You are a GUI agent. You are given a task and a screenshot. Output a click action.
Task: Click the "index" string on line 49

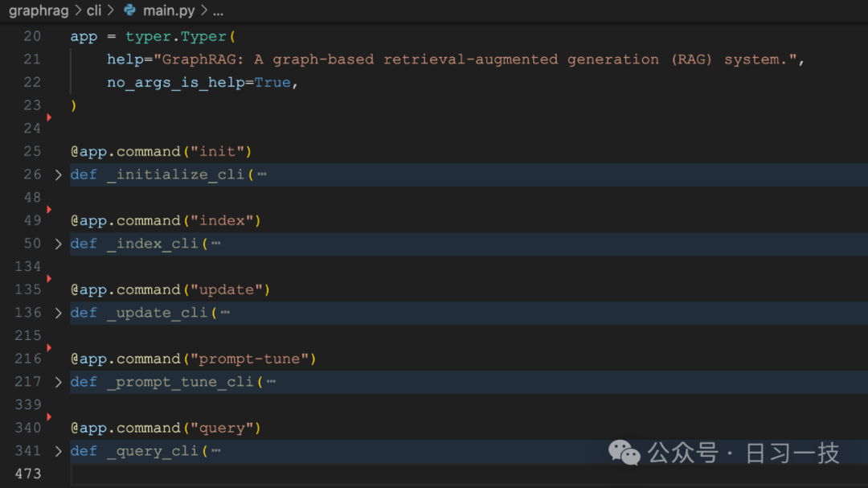click(x=222, y=220)
